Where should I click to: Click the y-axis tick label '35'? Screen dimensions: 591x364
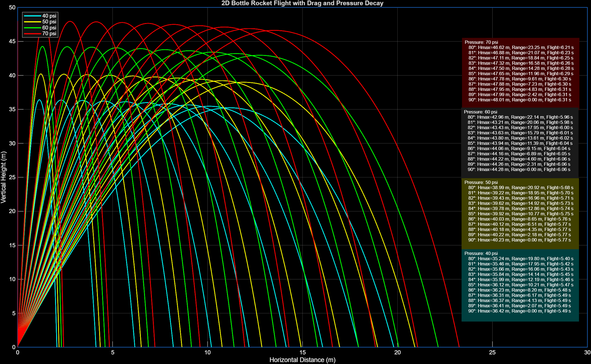point(12,109)
